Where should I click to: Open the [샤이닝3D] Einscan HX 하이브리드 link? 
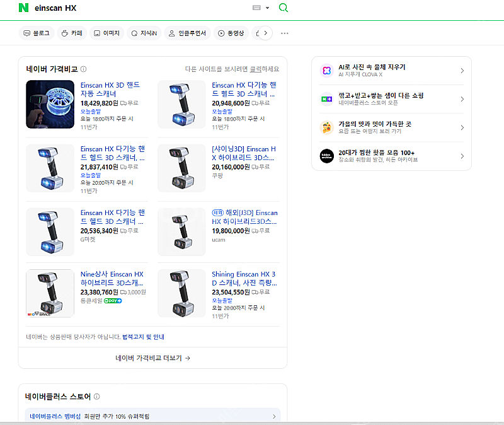coord(244,153)
